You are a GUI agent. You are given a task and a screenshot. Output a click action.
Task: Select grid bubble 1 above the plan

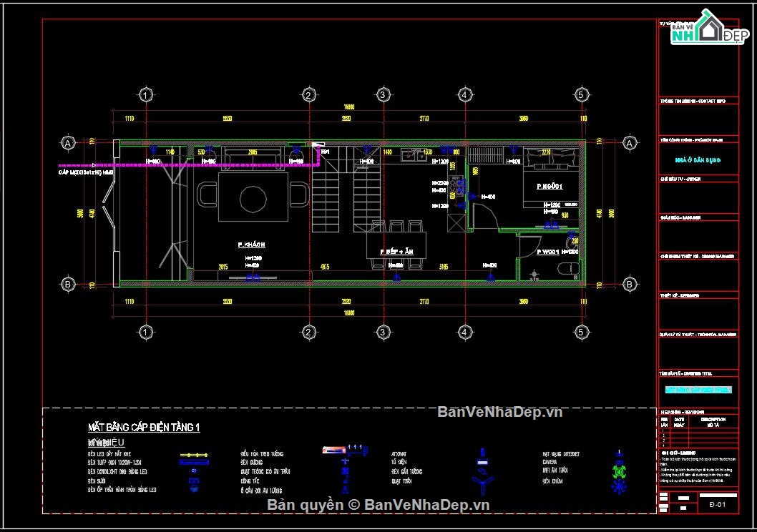pyautogui.click(x=146, y=95)
